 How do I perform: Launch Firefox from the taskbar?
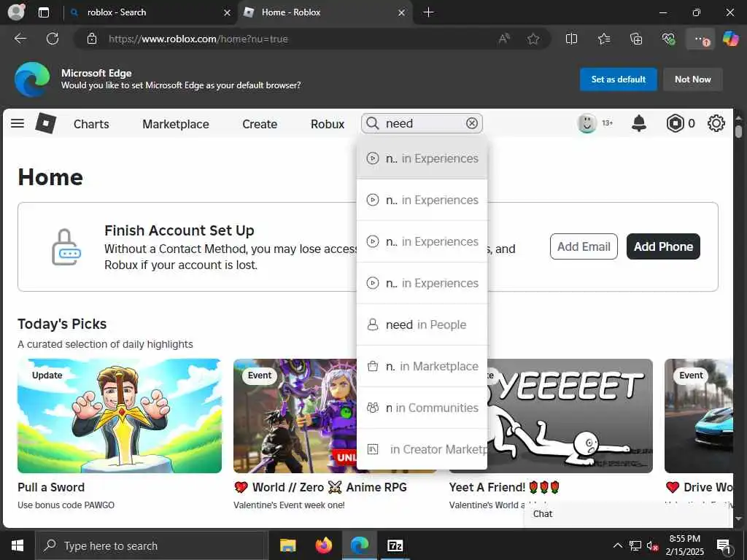(x=324, y=545)
